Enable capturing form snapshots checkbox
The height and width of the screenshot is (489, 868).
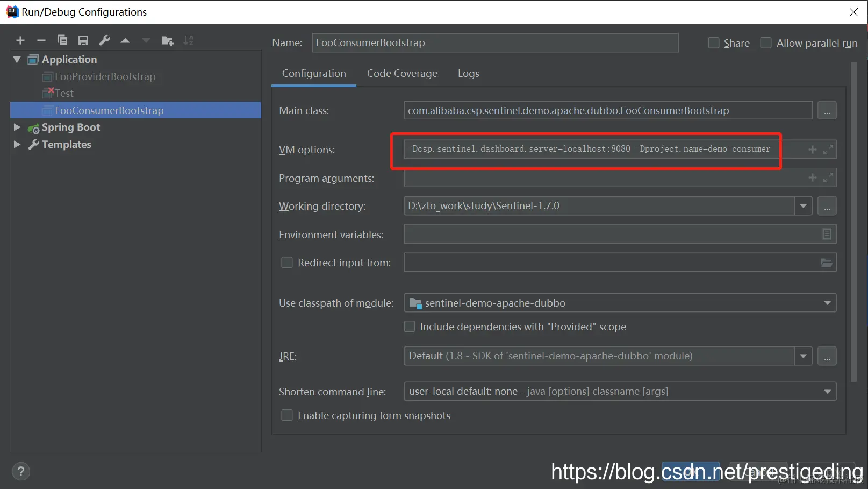(287, 415)
